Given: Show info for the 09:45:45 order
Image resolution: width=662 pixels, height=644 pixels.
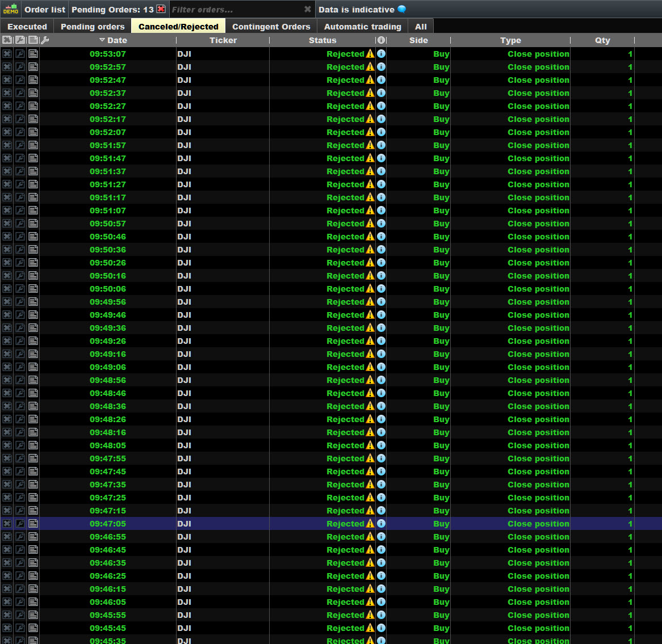Looking at the screenshot, I should point(381,628).
